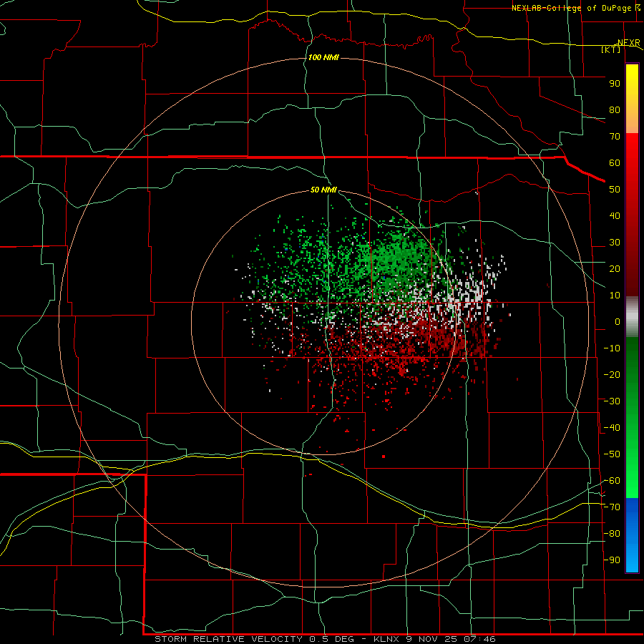The width and height of the screenshot is (644, 644).
Task: Click the -40 tick on the velocity scale
Action: tap(613, 428)
